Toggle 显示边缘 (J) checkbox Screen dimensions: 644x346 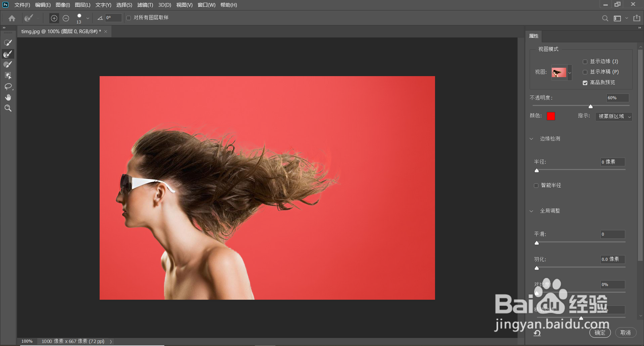(x=585, y=62)
